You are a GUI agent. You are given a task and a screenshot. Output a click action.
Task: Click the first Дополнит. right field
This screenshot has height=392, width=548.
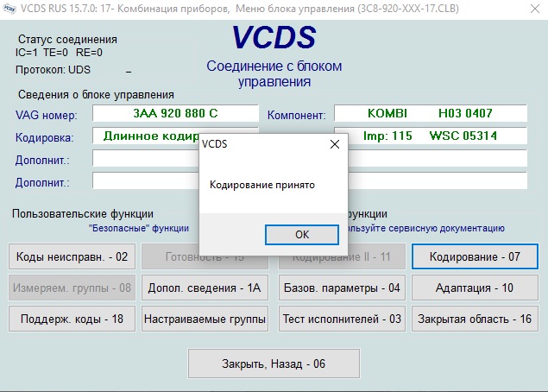pyautogui.click(x=438, y=158)
